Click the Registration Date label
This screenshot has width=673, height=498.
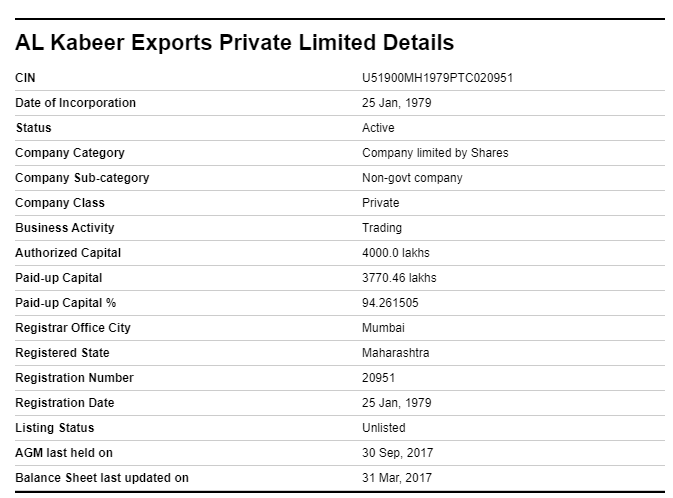pyautogui.click(x=65, y=403)
